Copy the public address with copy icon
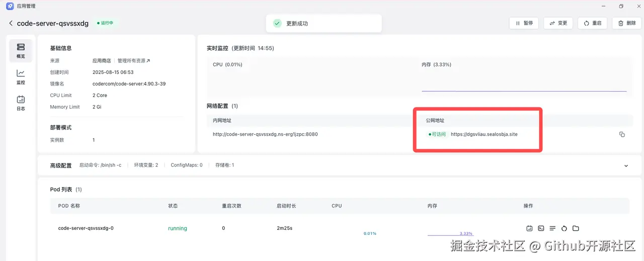 tap(622, 134)
